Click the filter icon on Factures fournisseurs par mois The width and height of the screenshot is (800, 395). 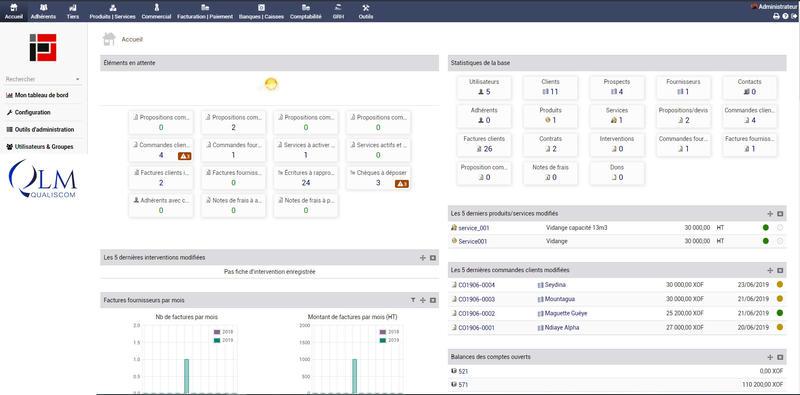[413, 300]
